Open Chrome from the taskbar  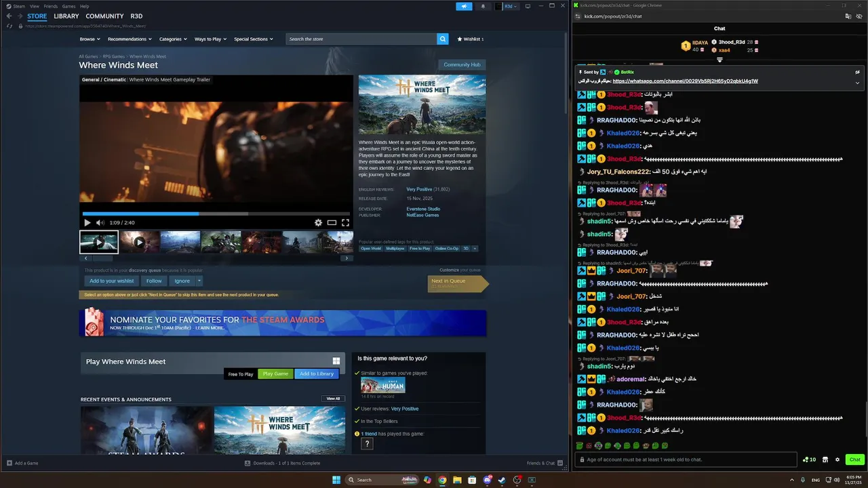[442, 480]
